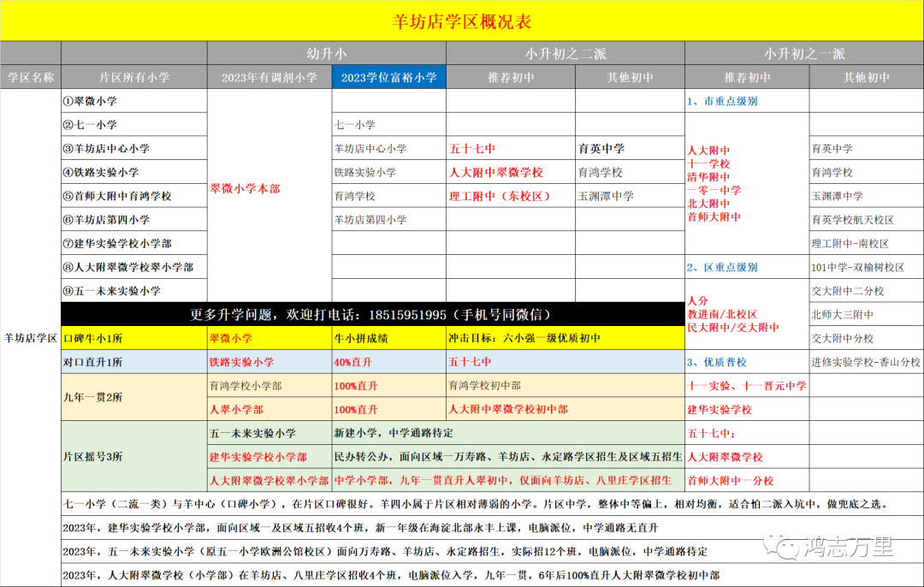The image size is (924, 587).
Task: Select the cell ⑦建华实验学校小学部
Action: pyautogui.click(x=133, y=243)
